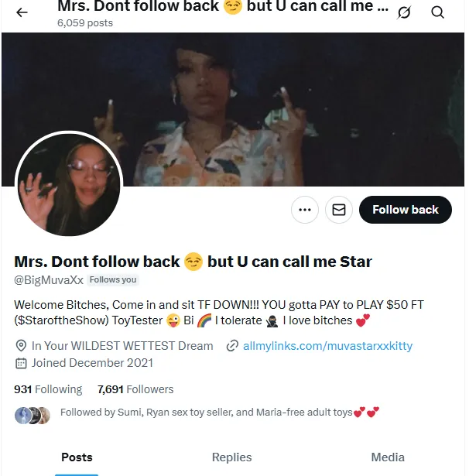
Task: Click the Grok slashed-circle icon
Action: [x=404, y=12]
